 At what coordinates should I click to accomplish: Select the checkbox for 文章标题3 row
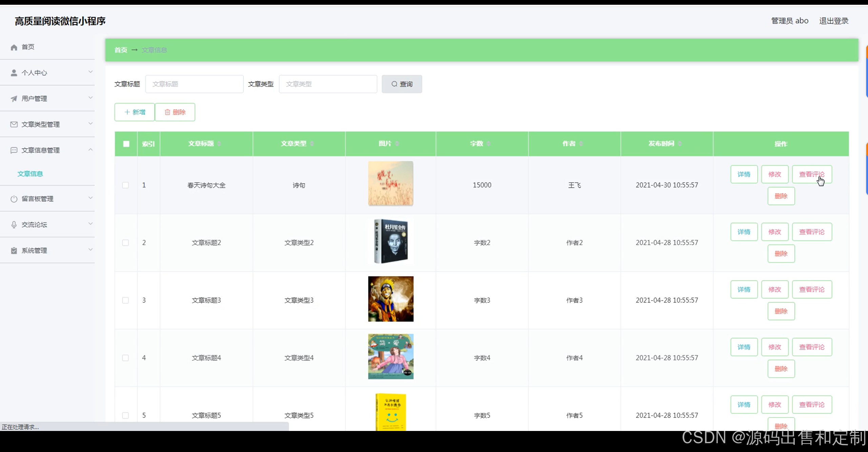(x=125, y=300)
